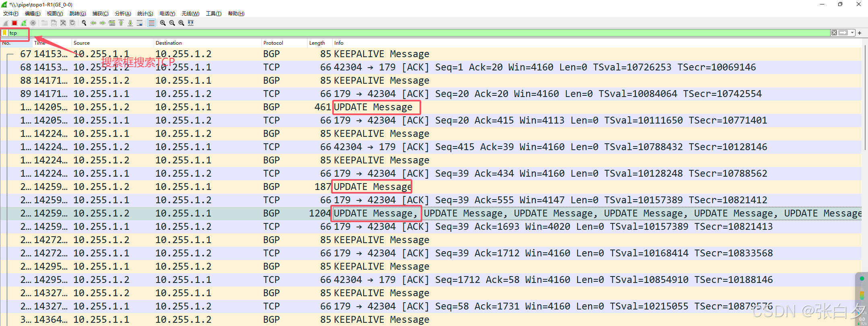
Task: Open the 视图(V) menu
Action: click(x=55, y=14)
